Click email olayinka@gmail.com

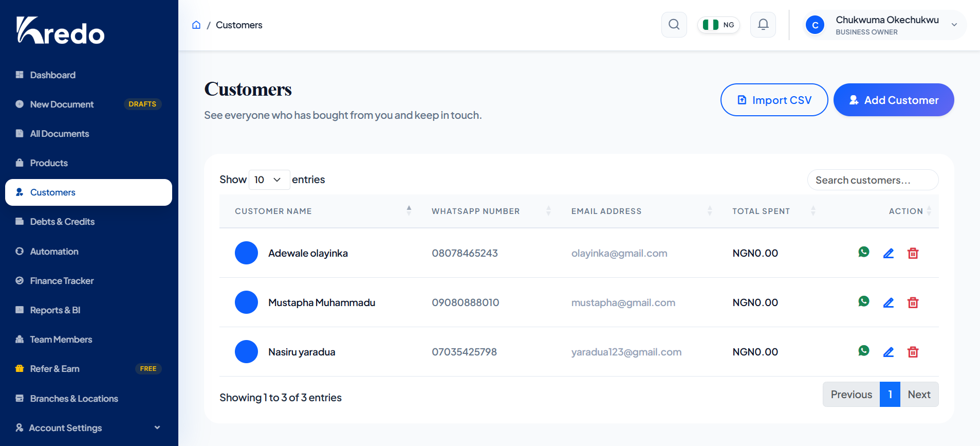point(619,253)
